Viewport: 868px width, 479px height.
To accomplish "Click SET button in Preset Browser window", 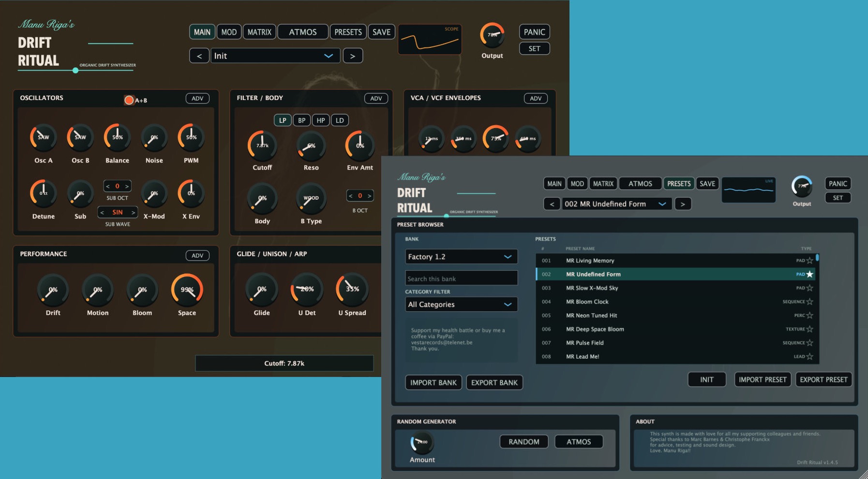I will tap(838, 198).
